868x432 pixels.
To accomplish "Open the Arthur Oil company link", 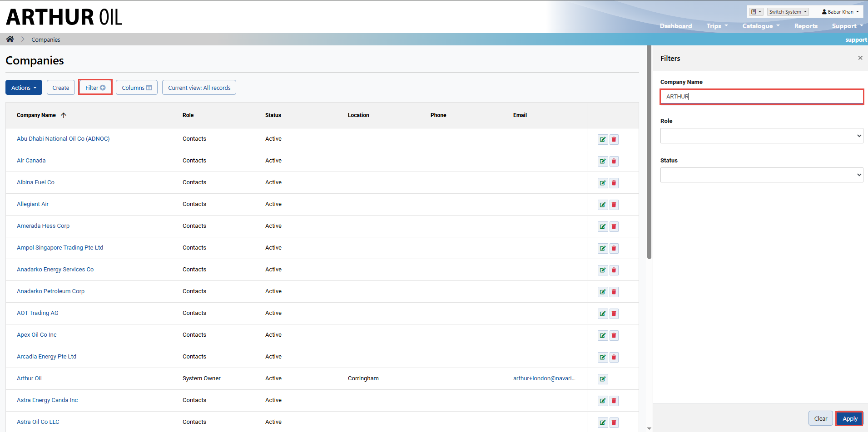I will (x=29, y=378).
